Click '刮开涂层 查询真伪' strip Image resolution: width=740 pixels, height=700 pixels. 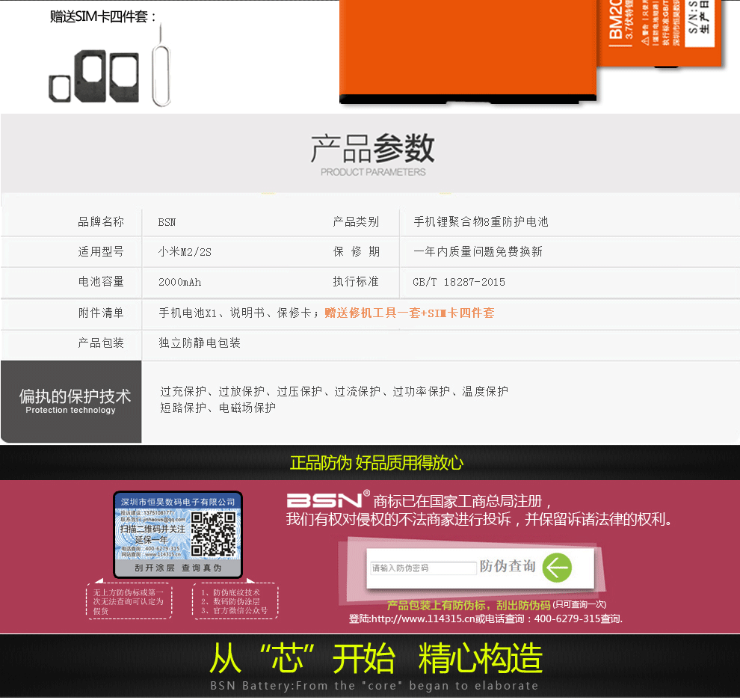point(178,568)
